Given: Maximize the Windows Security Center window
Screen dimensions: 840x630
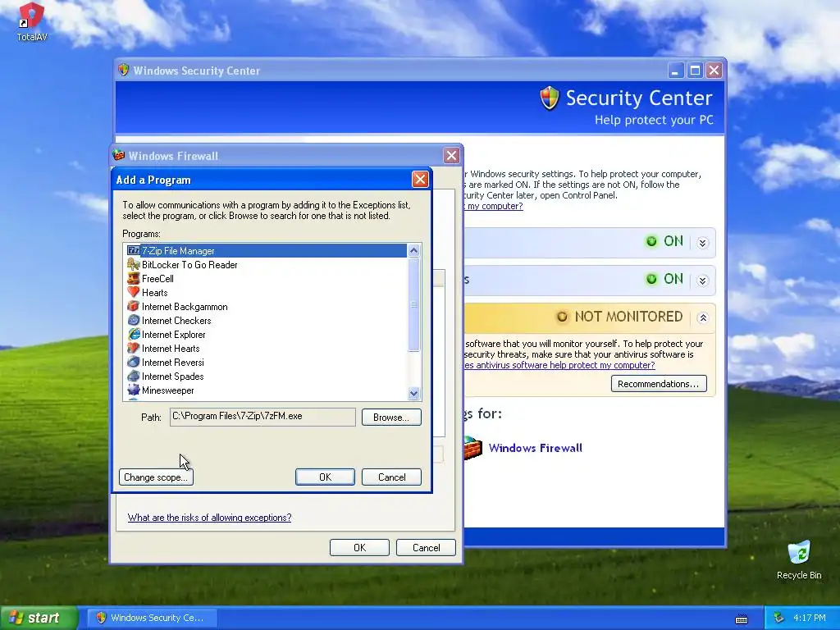Looking at the screenshot, I should 695,71.
